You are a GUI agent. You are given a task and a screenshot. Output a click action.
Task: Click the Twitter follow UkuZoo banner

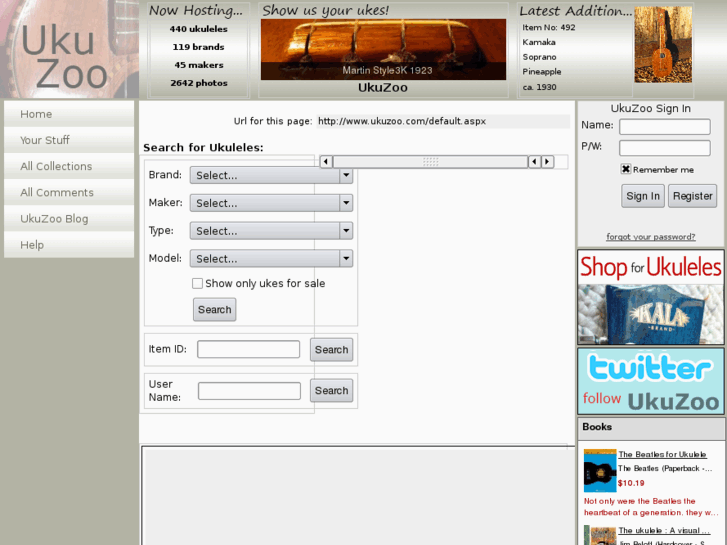point(650,381)
